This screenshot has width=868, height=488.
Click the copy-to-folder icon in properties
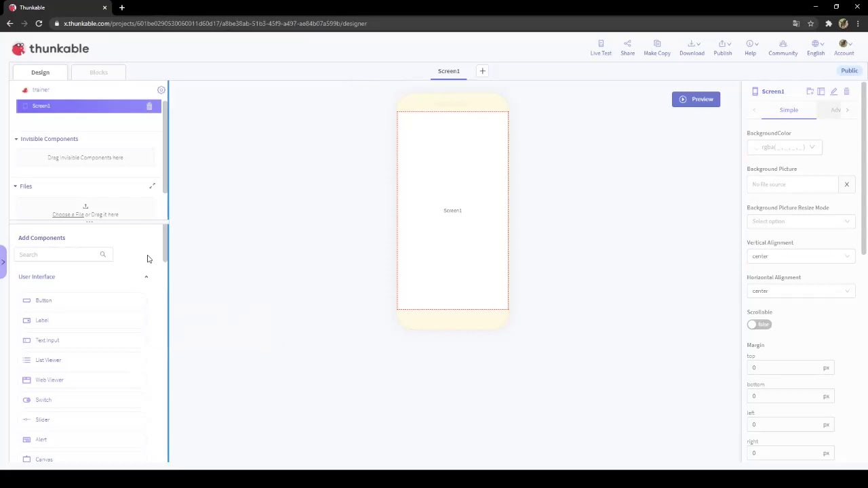click(x=810, y=91)
